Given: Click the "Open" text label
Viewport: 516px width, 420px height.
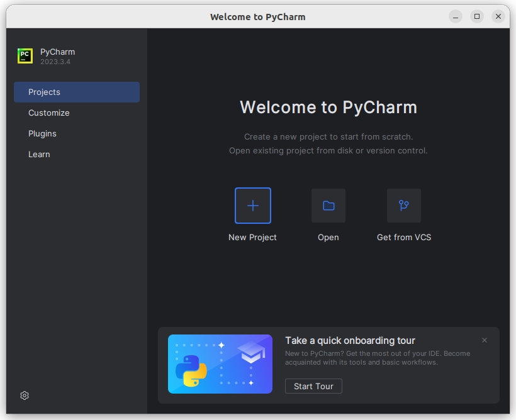Looking at the screenshot, I should (328, 238).
